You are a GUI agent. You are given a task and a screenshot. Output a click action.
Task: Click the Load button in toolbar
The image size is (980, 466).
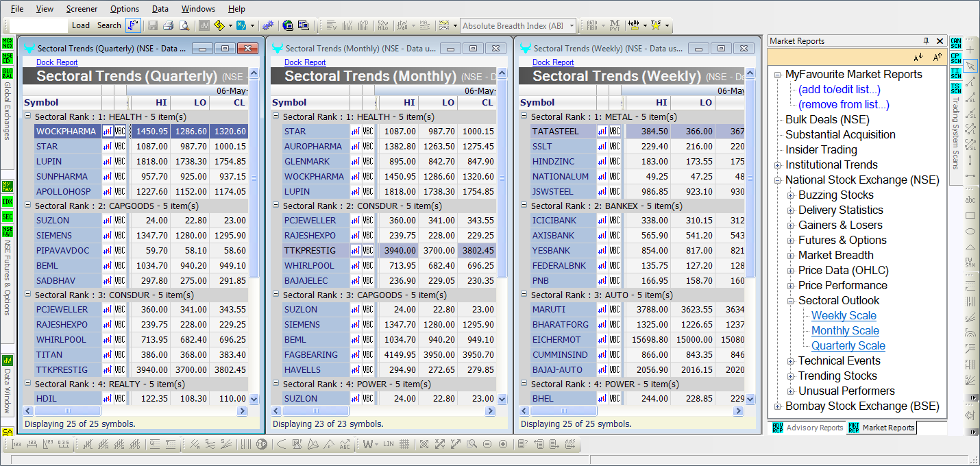click(x=81, y=25)
